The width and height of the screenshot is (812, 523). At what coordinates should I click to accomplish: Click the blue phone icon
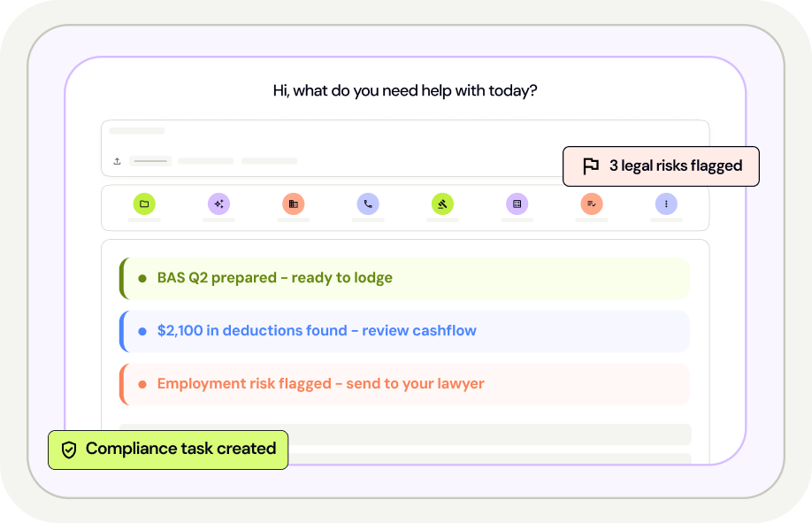368,204
